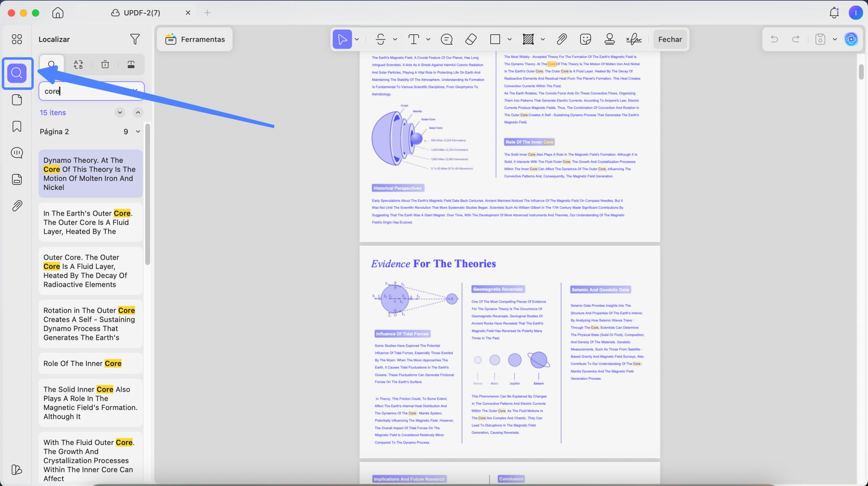
Task: Select the eraser tool
Action: 471,39
